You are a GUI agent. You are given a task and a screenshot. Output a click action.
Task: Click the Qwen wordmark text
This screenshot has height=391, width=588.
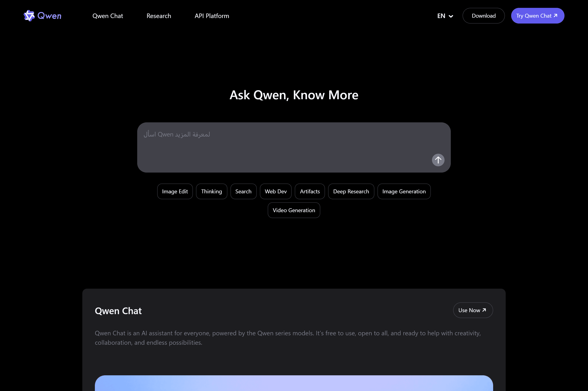pos(49,16)
